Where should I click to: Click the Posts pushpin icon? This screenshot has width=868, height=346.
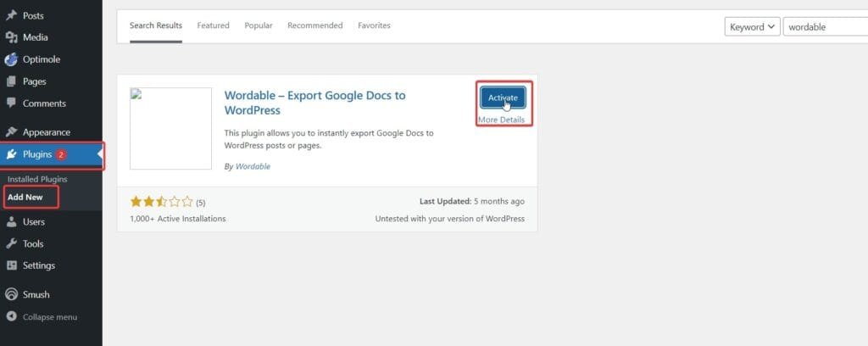[11, 15]
